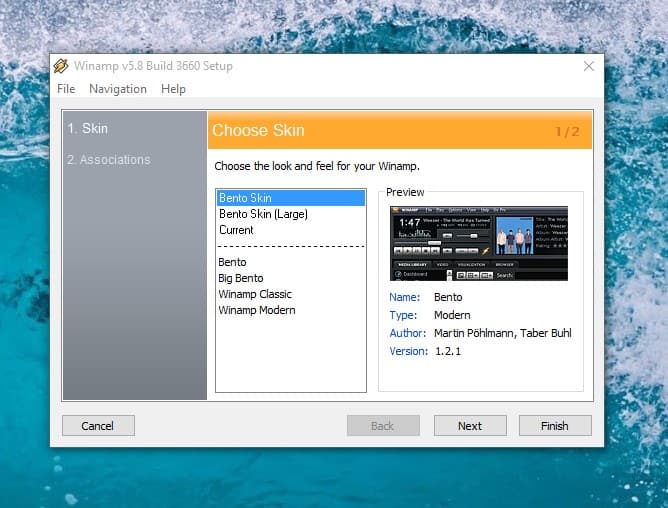
Task: Click the skin preview thumbnail image
Action: tap(478, 243)
